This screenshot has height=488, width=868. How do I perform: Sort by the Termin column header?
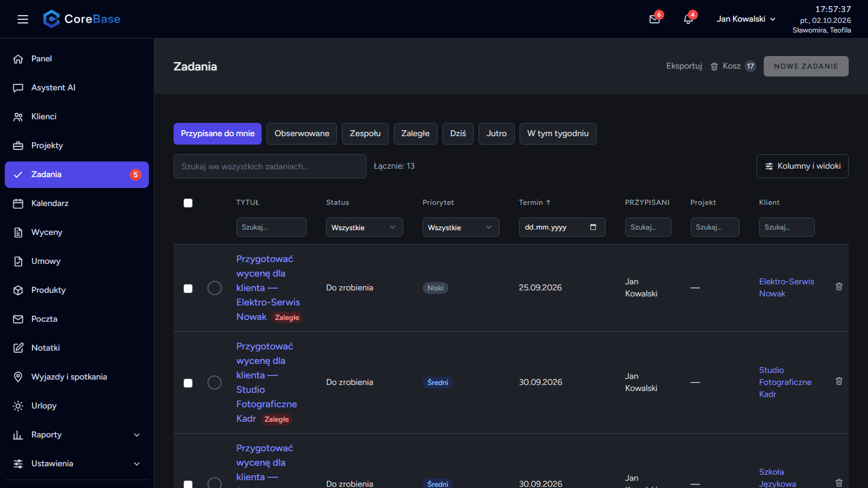pyautogui.click(x=535, y=202)
